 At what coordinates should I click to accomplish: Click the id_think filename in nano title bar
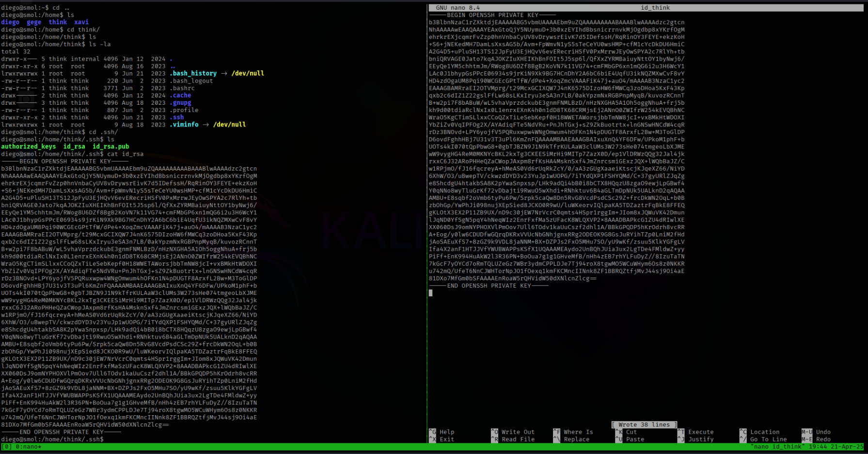655,8
